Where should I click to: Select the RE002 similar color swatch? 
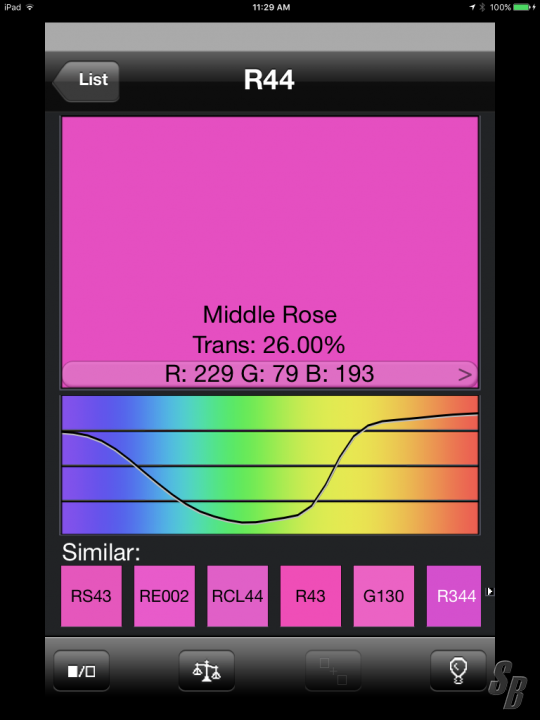[164, 596]
